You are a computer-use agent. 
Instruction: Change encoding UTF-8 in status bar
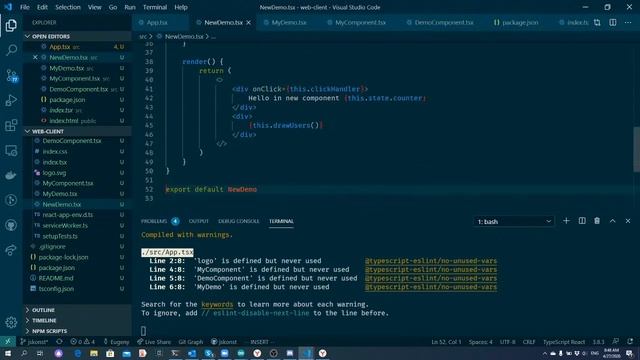tap(507, 342)
